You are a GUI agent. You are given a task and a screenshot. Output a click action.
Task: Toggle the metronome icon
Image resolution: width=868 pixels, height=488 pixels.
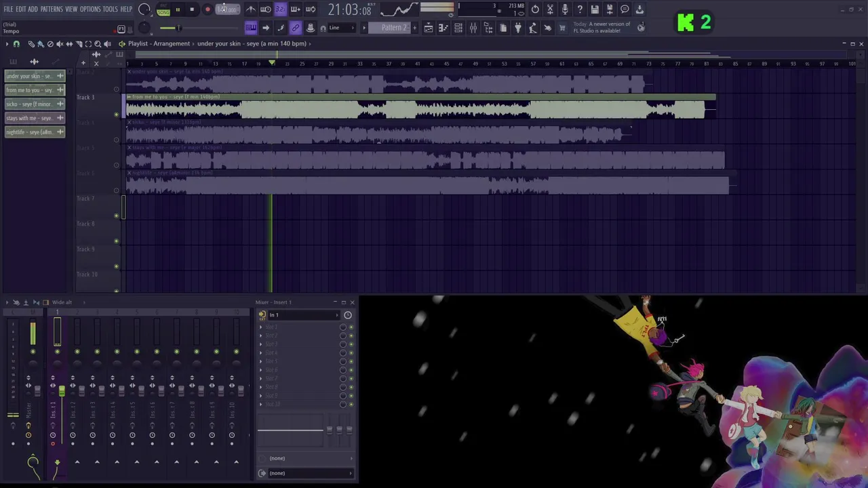click(x=251, y=9)
